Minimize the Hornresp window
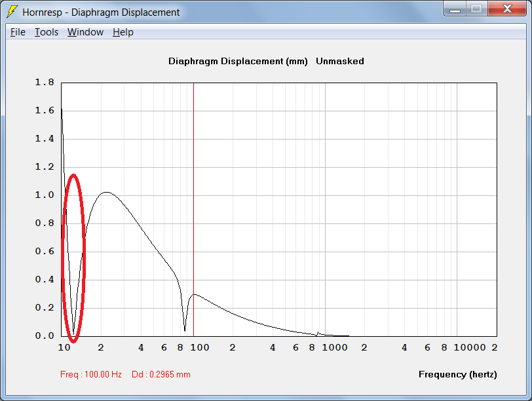532x401 pixels. [x=455, y=9]
